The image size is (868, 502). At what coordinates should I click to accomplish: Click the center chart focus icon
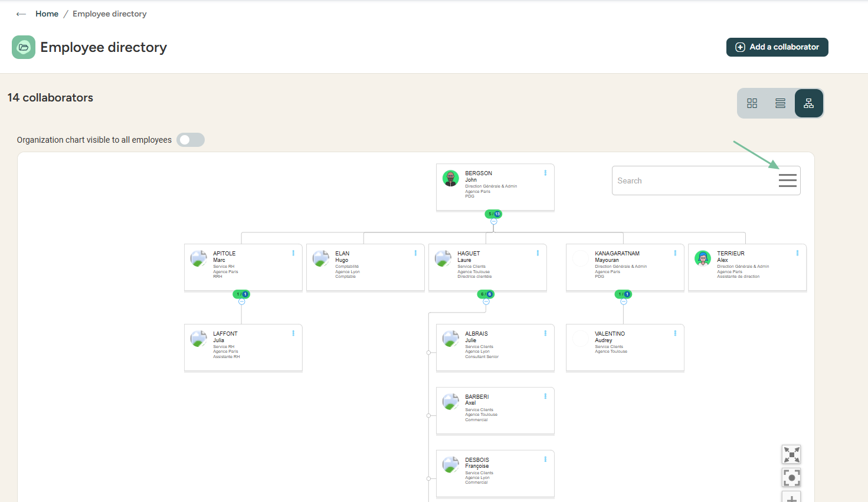pos(791,477)
